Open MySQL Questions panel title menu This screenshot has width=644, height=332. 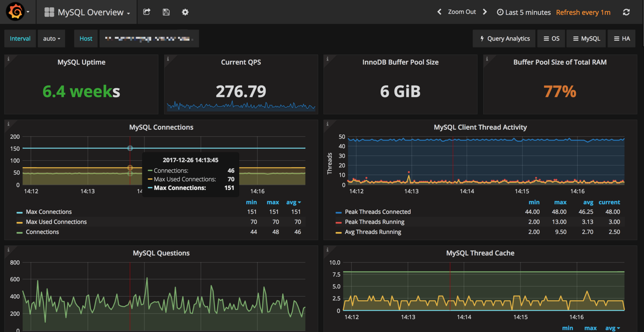point(161,253)
